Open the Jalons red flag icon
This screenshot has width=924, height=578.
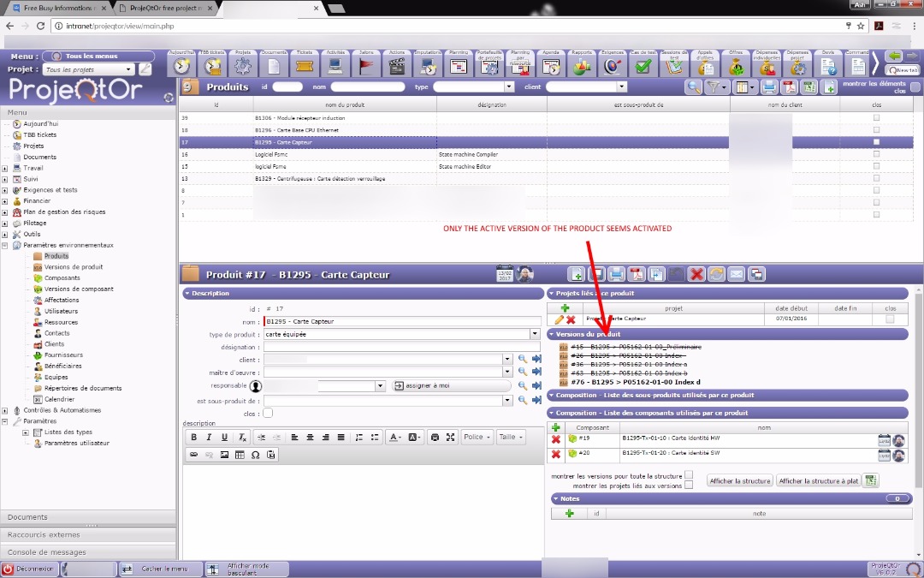366,65
